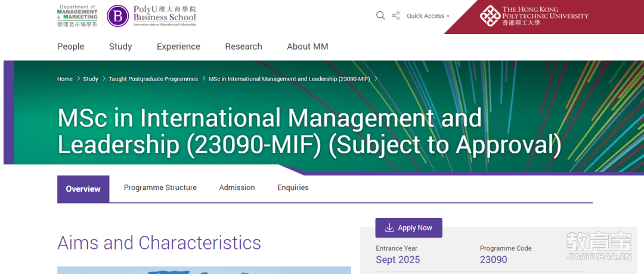The width and height of the screenshot is (644, 274).
Task: Open the Research menu
Action: [x=243, y=47]
